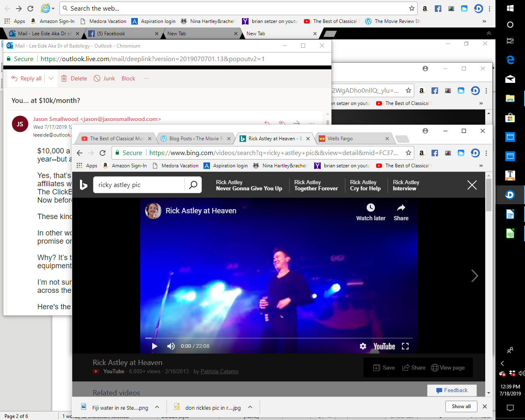This screenshot has height=420, width=525.
Task: Click the ricky astley pic search field
Action: 139,185
